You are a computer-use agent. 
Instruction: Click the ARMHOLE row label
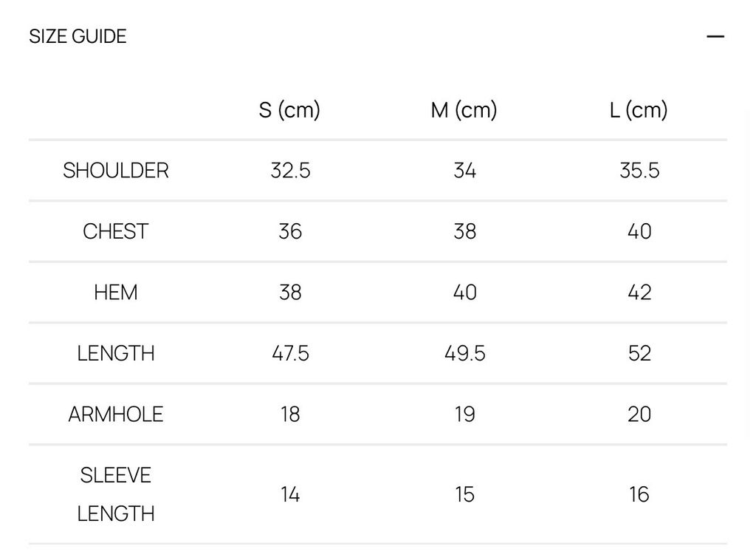click(x=116, y=414)
